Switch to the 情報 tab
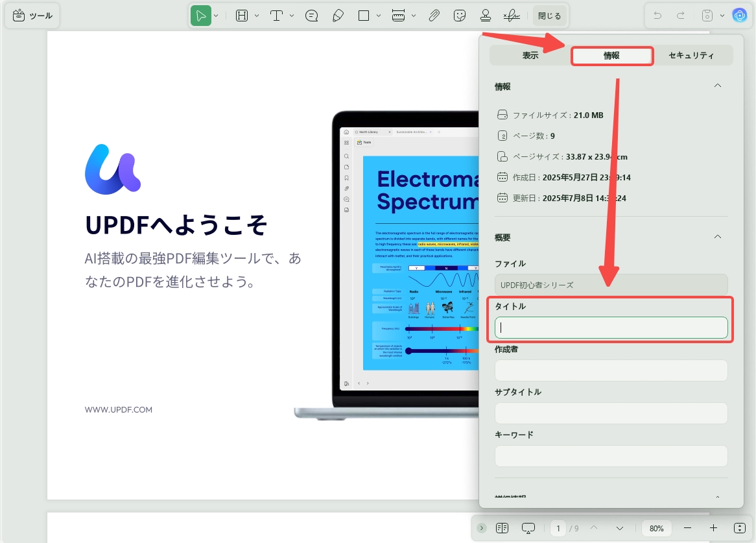Viewport: 756px width, 543px height. click(612, 55)
